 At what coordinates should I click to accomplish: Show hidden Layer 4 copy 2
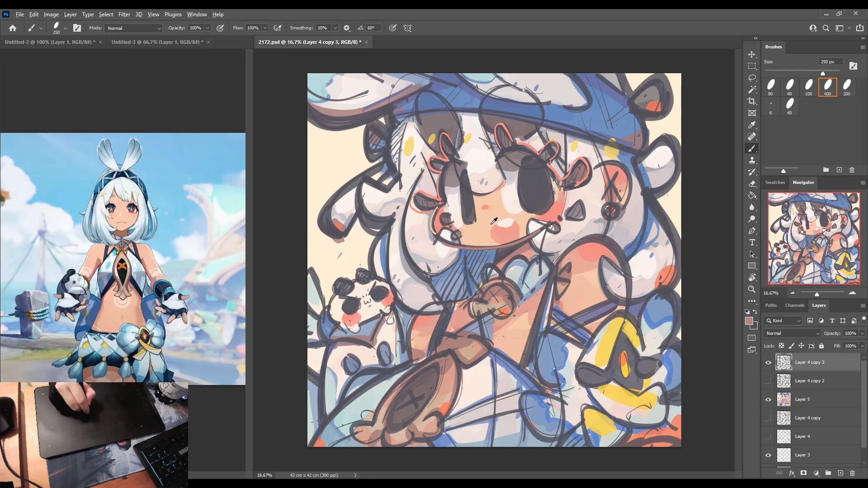(768, 381)
